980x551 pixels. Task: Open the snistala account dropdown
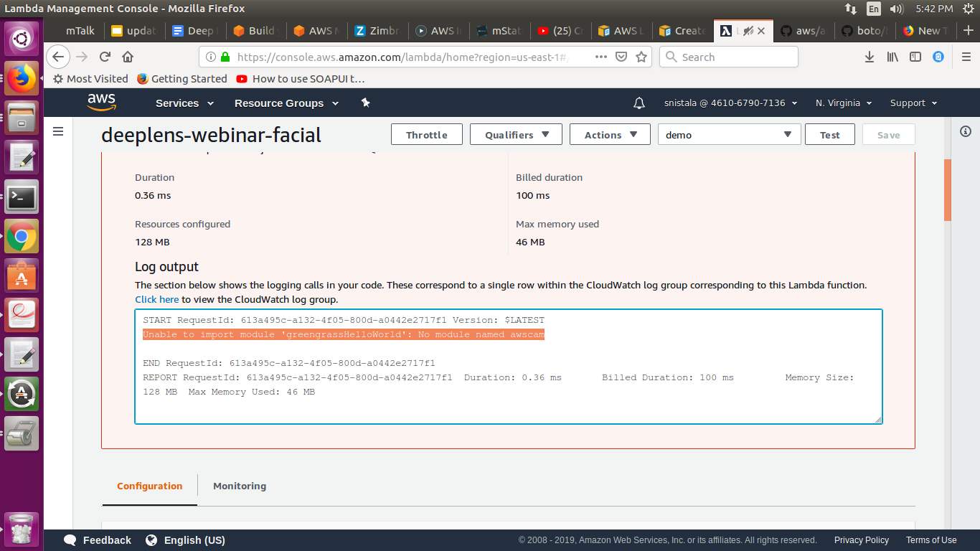[731, 103]
